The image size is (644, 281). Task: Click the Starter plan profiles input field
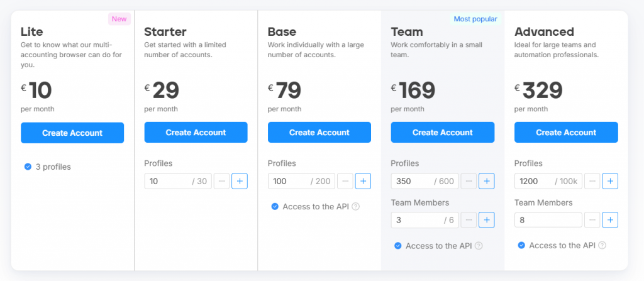click(x=167, y=182)
